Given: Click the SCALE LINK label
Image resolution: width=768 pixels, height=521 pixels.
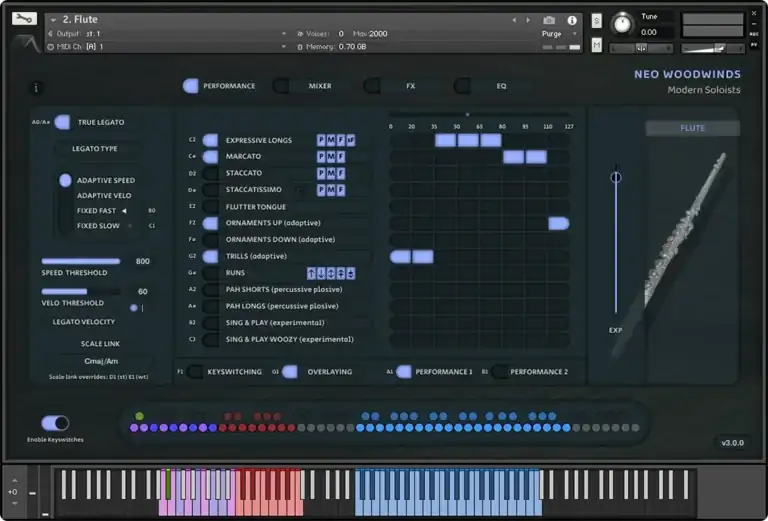Looking at the screenshot, I should pyautogui.click(x=100, y=344).
